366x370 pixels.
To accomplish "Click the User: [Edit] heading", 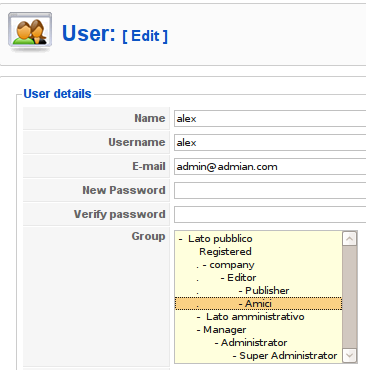I will (115, 34).
